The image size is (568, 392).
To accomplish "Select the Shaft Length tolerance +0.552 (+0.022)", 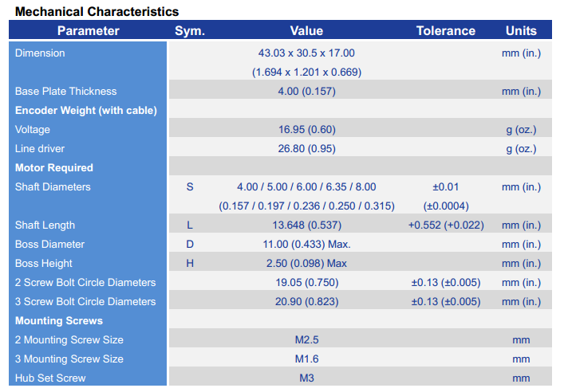I will pyautogui.click(x=446, y=225).
